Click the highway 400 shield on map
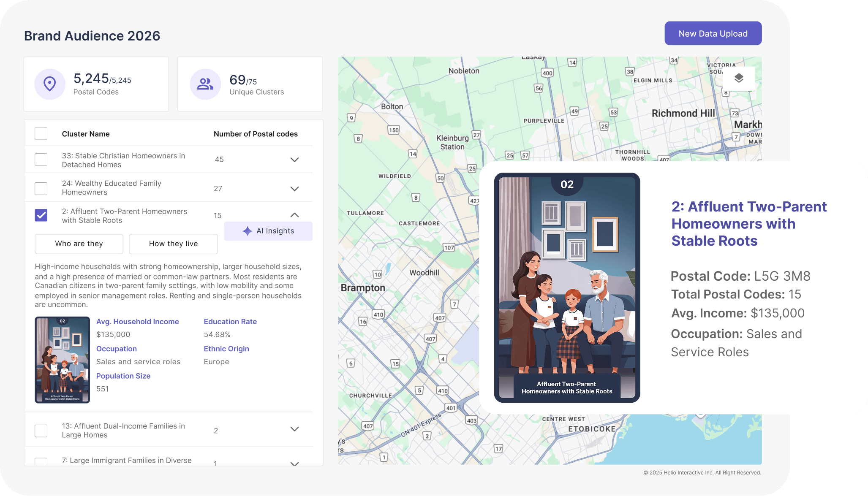The height and width of the screenshot is (496, 868). click(x=547, y=73)
